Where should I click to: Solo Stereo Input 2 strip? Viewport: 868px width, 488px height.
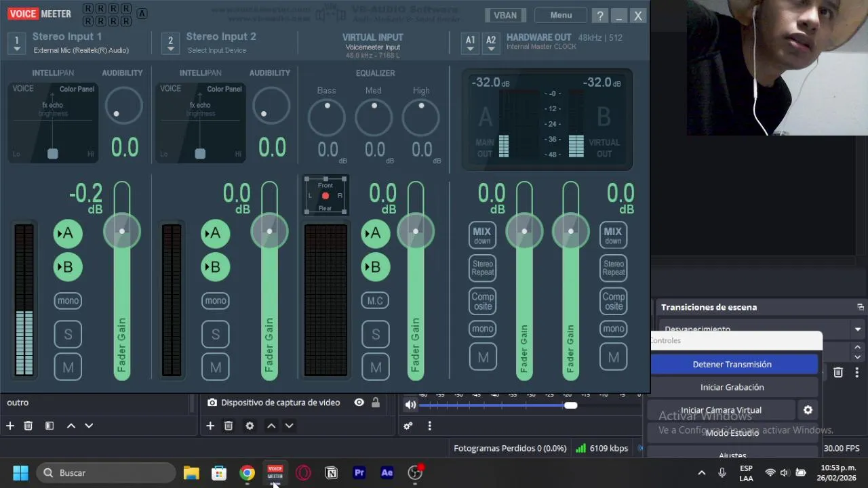(x=215, y=334)
